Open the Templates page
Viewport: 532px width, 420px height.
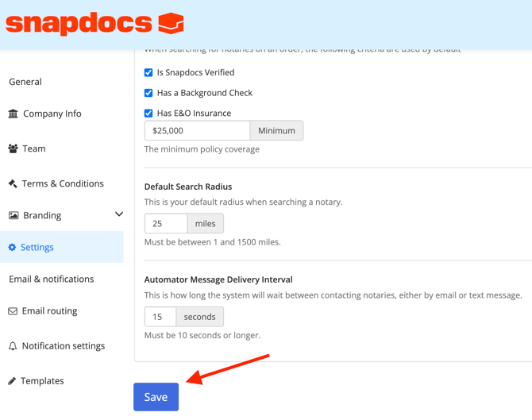42,381
